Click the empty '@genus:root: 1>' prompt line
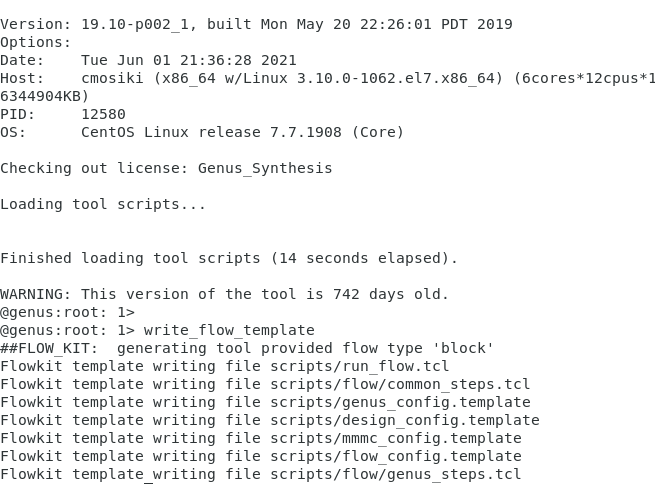Screen dimensions: 655x484 pos(67,312)
